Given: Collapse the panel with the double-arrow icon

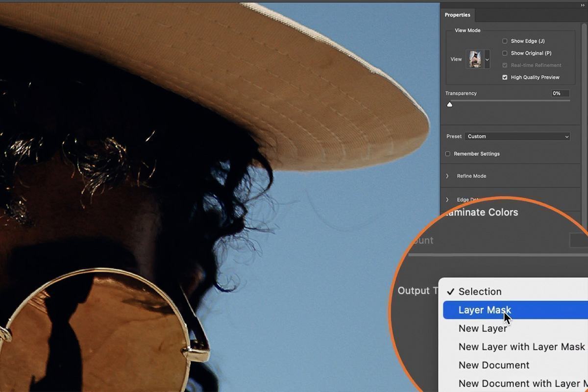Looking at the screenshot, I should coord(583,4).
